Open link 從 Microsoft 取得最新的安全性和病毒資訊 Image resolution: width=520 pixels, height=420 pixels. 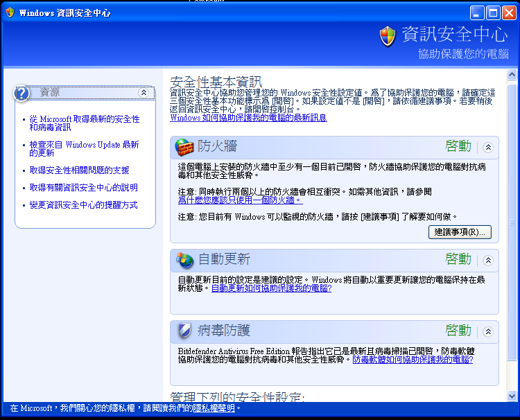tap(84, 123)
